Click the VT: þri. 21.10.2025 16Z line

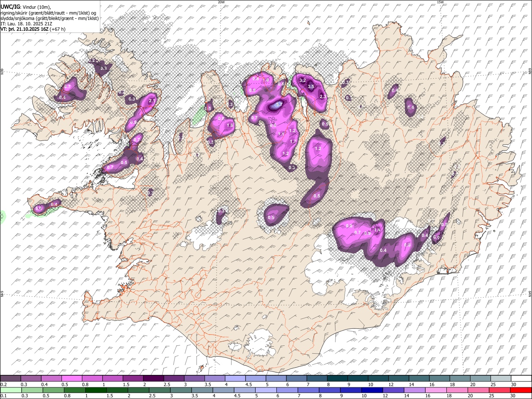coord(33,29)
